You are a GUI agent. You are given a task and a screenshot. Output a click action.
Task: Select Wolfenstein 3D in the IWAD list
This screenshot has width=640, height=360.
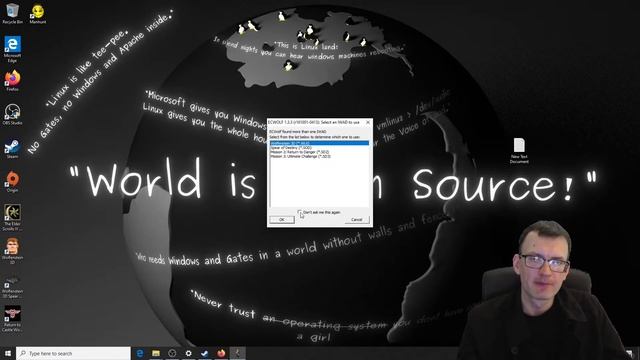click(x=319, y=143)
